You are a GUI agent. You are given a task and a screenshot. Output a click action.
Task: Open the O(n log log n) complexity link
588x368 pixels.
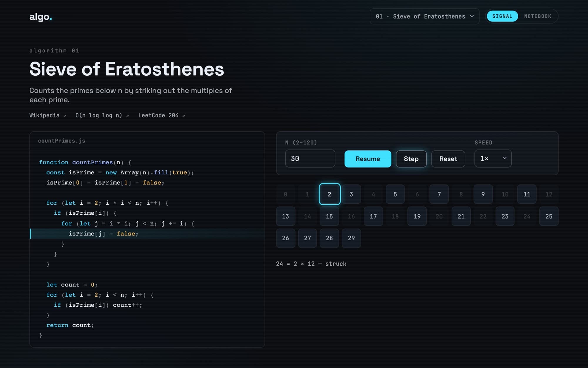click(x=102, y=115)
